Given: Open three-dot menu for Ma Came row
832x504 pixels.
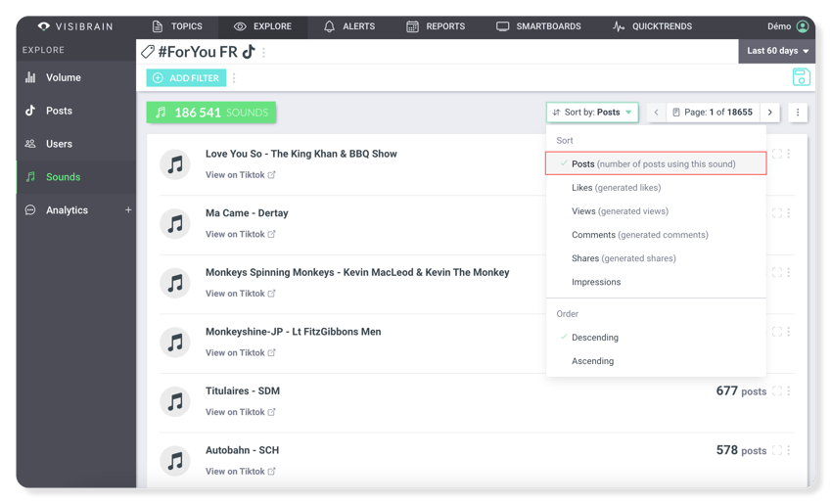Looking at the screenshot, I should coord(789,213).
